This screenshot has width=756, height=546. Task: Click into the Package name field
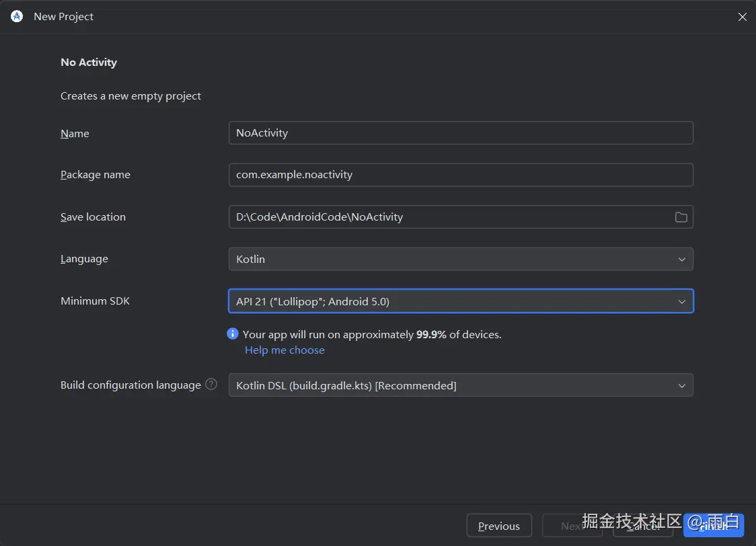(461, 175)
